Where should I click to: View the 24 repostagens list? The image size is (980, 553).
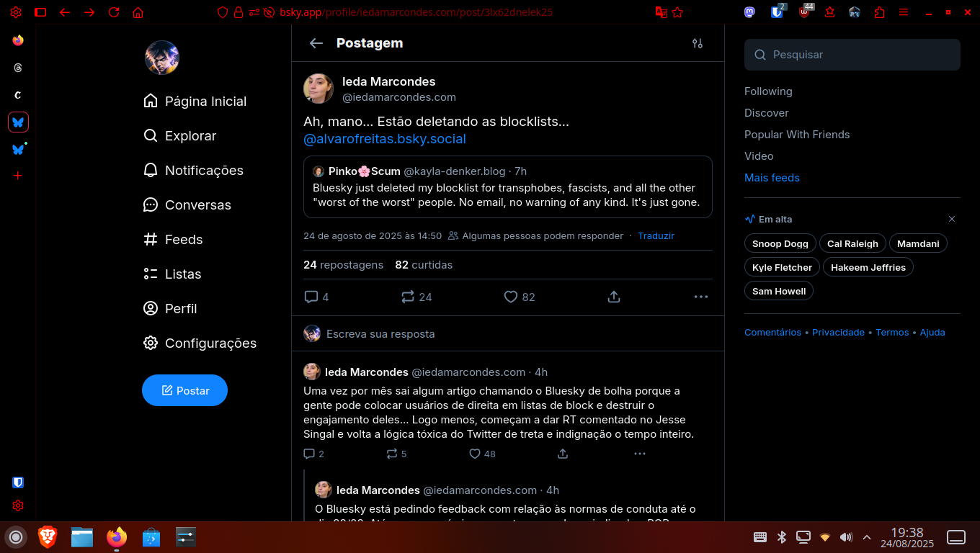[344, 265]
